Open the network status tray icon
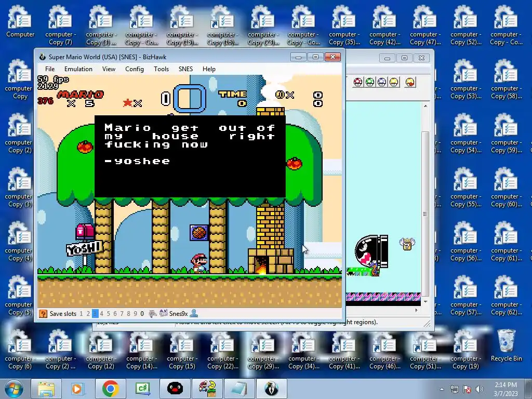Image resolution: width=532 pixels, height=399 pixels. (454, 389)
